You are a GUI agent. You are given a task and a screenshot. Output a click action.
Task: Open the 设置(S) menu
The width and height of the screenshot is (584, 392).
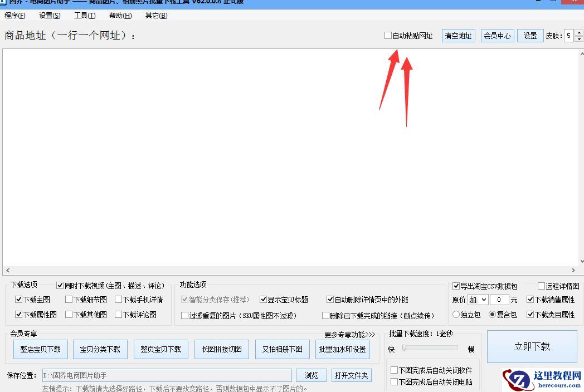[x=50, y=15]
